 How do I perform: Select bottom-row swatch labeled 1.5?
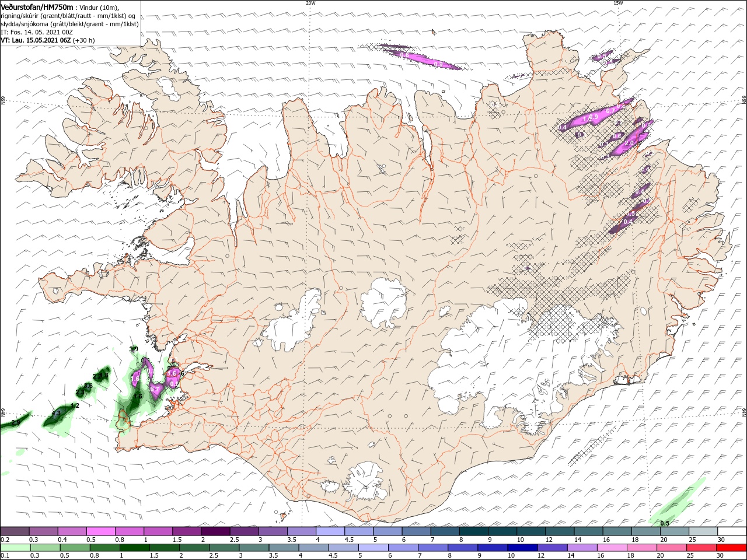(165, 548)
